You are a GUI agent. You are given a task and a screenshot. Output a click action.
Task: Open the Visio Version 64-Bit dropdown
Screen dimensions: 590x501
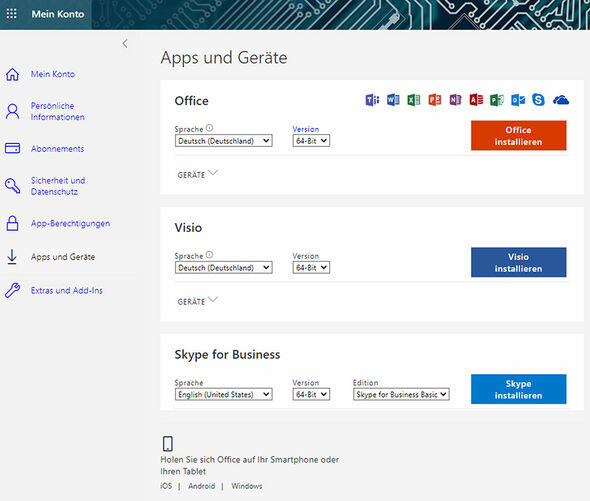click(311, 268)
